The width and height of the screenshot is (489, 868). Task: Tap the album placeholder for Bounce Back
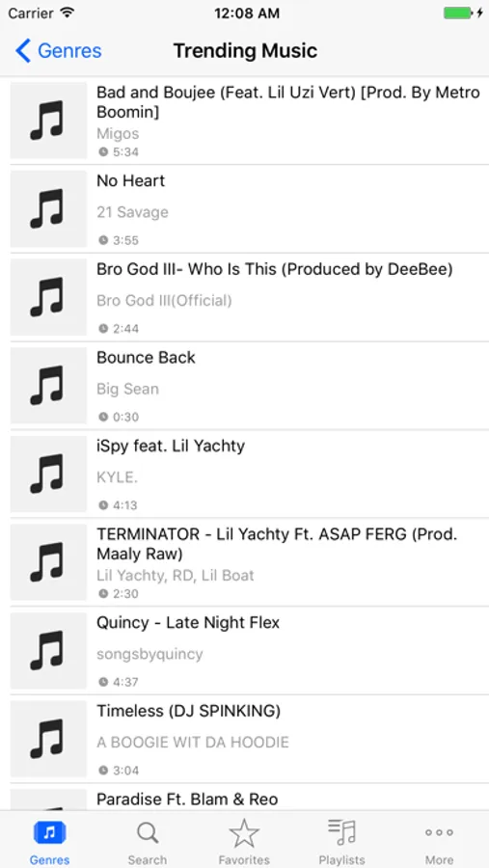[49, 385]
